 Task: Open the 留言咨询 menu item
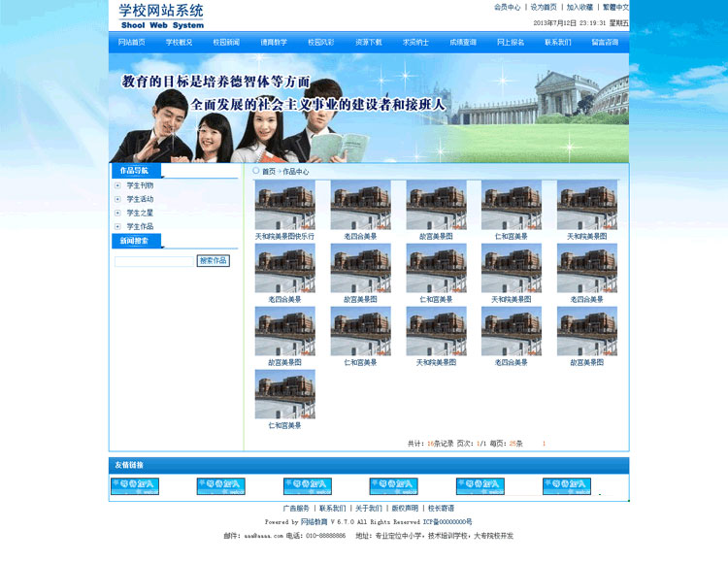[x=605, y=43]
